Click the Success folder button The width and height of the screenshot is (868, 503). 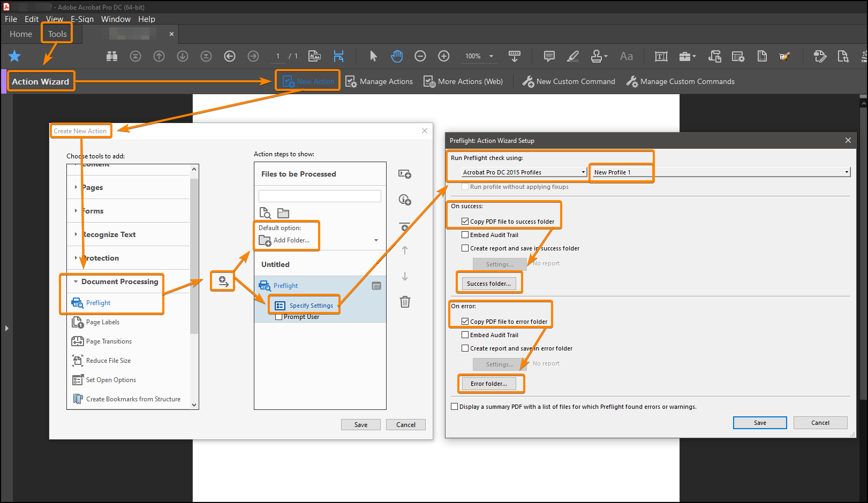point(489,283)
